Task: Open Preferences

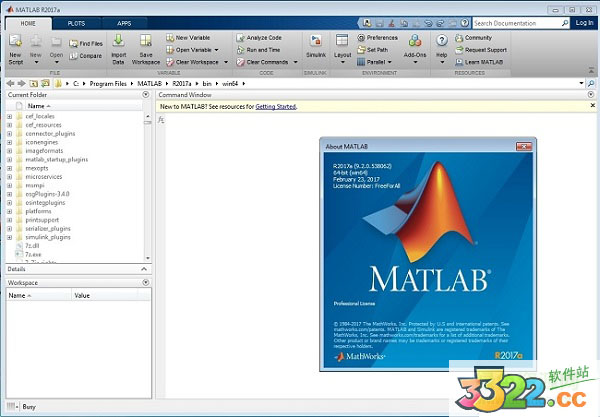Action: [377, 38]
